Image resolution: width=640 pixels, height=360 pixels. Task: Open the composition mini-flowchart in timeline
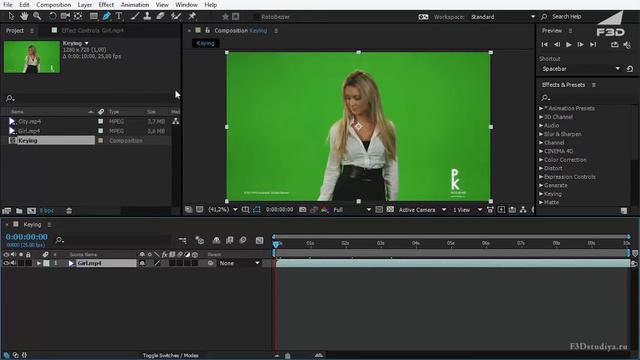[x=182, y=240]
